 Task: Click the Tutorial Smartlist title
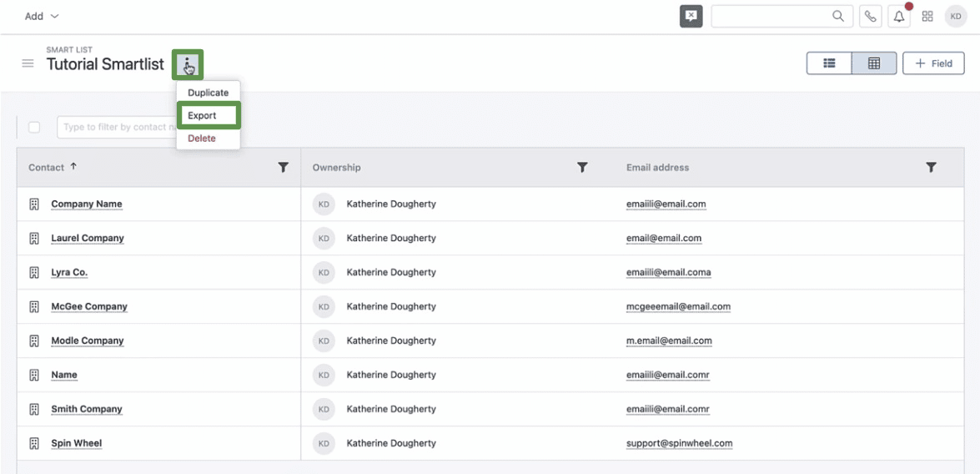105,63
